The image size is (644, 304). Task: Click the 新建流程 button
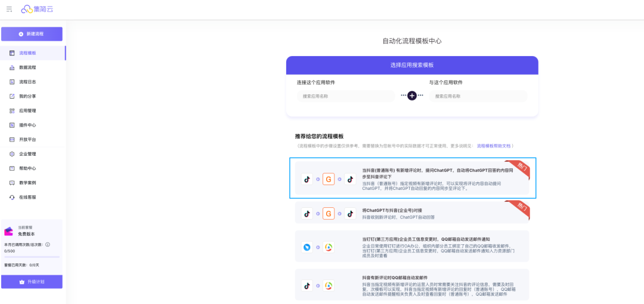point(32,34)
